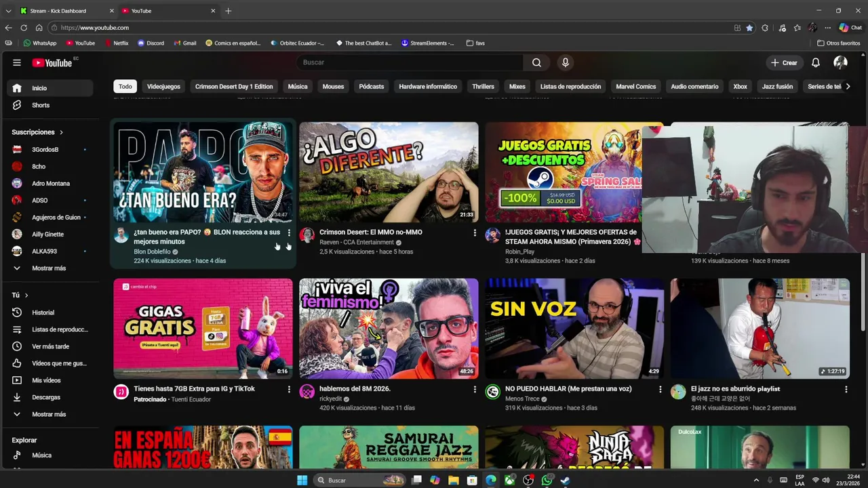Open Adro Montana subscription channel

[50, 183]
